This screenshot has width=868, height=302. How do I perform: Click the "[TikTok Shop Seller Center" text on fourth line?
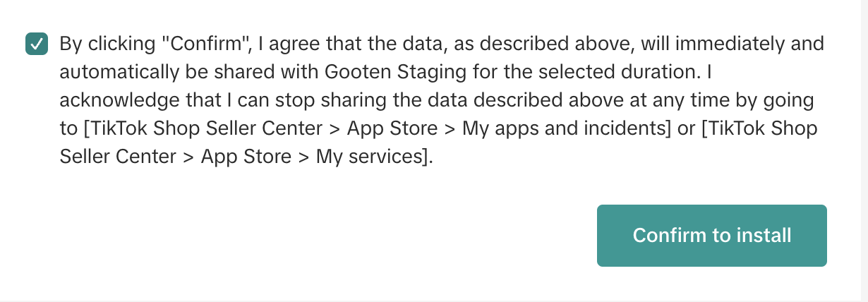click(x=203, y=129)
